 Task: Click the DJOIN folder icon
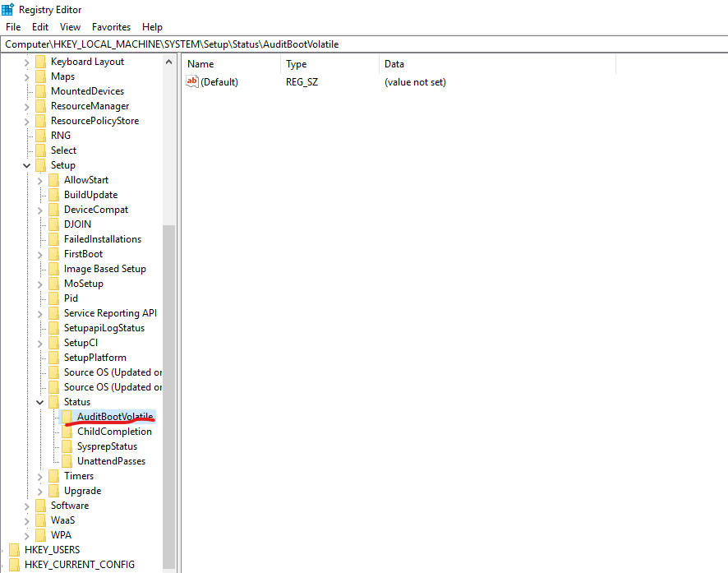coord(54,224)
